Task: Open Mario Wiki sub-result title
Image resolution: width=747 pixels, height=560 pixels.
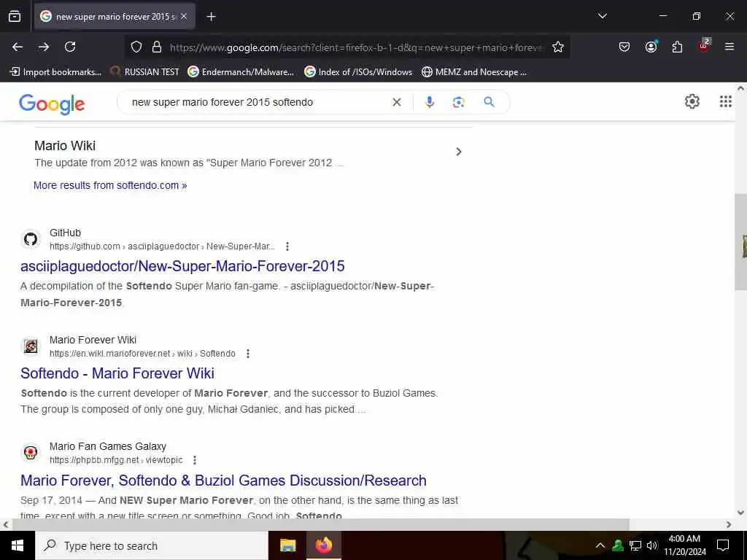Action: (x=65, y=146)
